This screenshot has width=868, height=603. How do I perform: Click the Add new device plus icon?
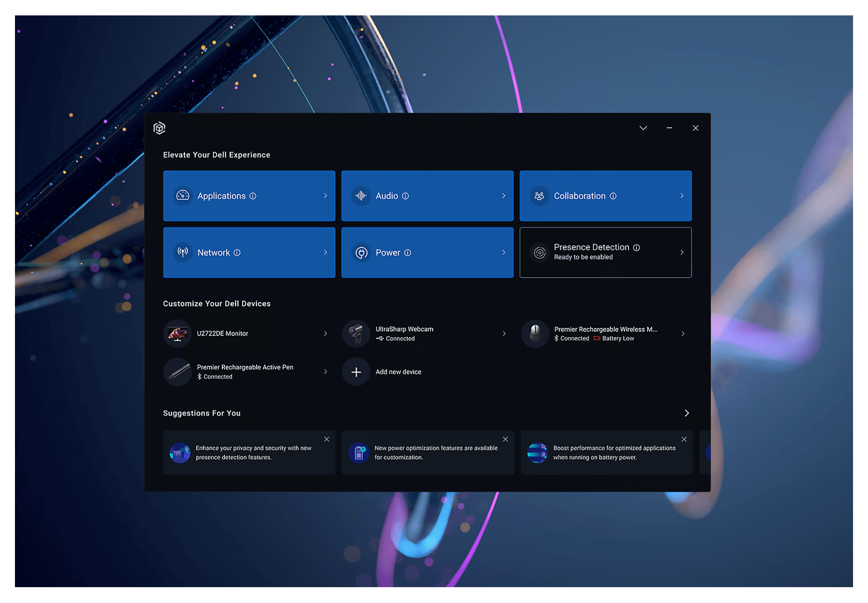(x=356, y=372)
